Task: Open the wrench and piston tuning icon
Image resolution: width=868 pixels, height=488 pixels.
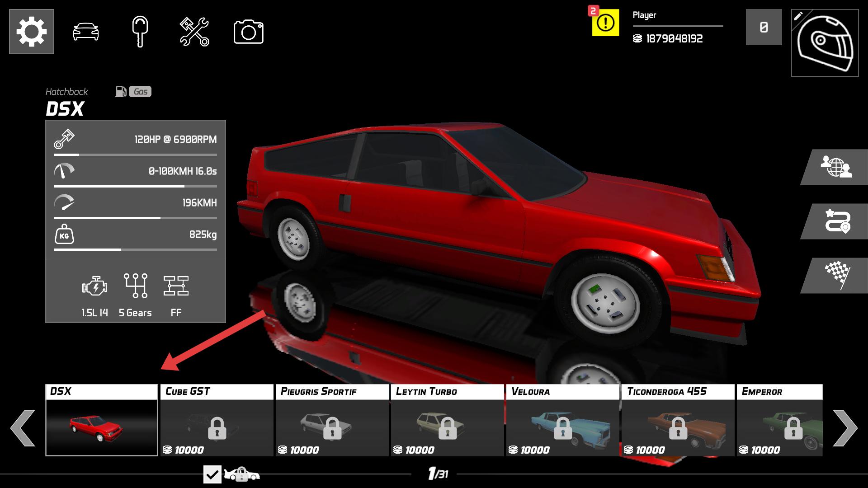Action: click(x=194, y=32)
